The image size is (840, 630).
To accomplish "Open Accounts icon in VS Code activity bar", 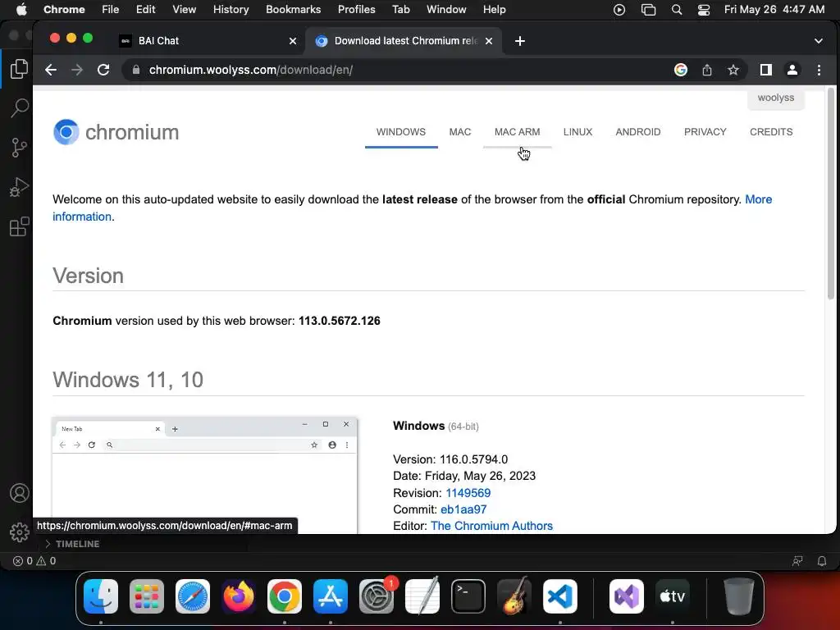I will [x=20, y=493].
